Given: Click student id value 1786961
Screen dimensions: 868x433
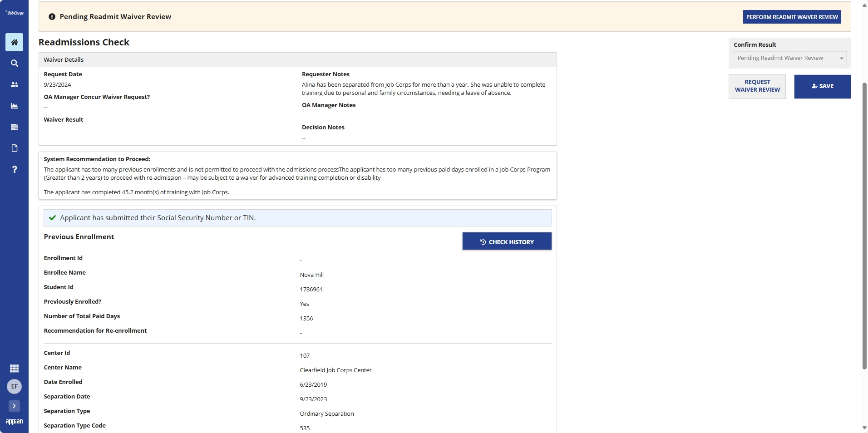Looking at the screenshot, I should click(311, 290).
